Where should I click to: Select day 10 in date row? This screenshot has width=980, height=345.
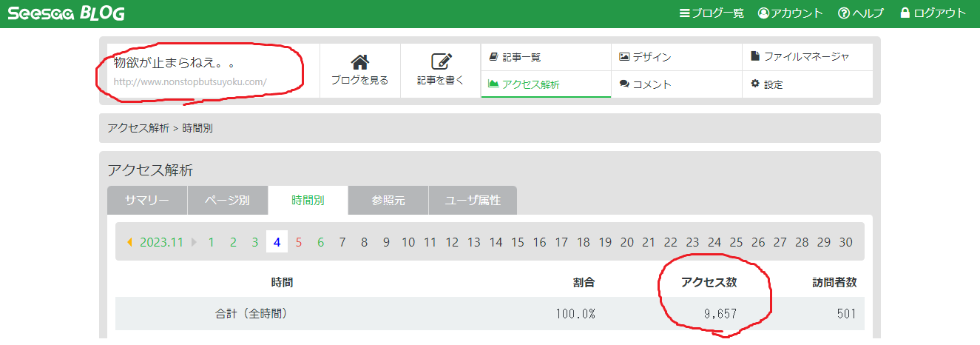pyautogui.click(x=408, y=242)
